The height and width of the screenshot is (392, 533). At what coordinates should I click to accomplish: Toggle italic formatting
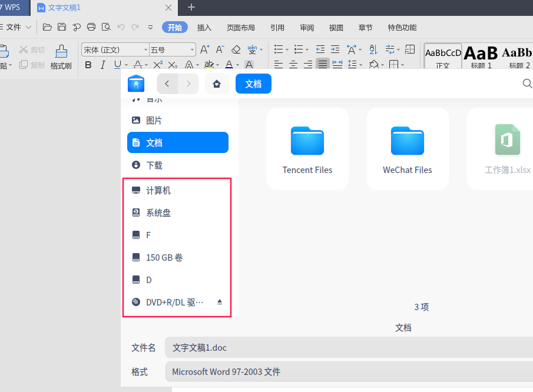[x=102, y=65]
